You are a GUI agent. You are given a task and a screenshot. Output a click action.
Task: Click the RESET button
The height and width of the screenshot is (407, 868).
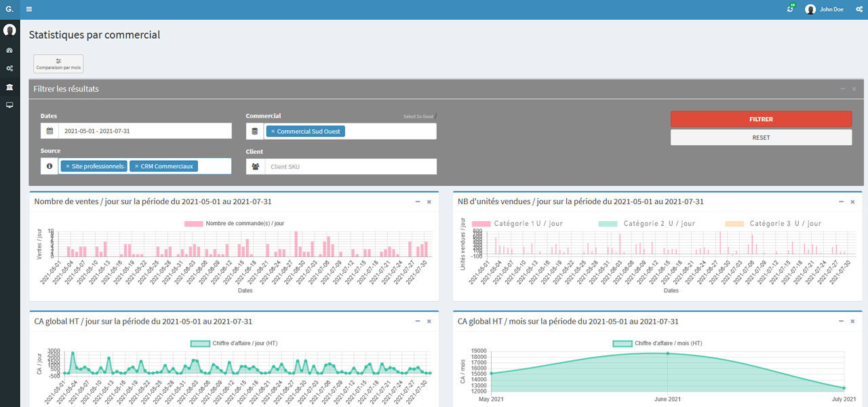click(x=761, y=137)
